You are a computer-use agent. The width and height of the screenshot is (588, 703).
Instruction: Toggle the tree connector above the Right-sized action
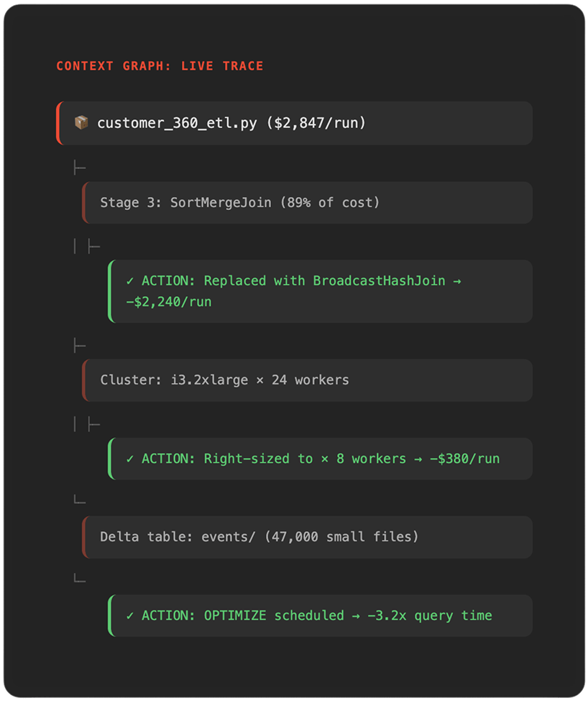[86, 425]
